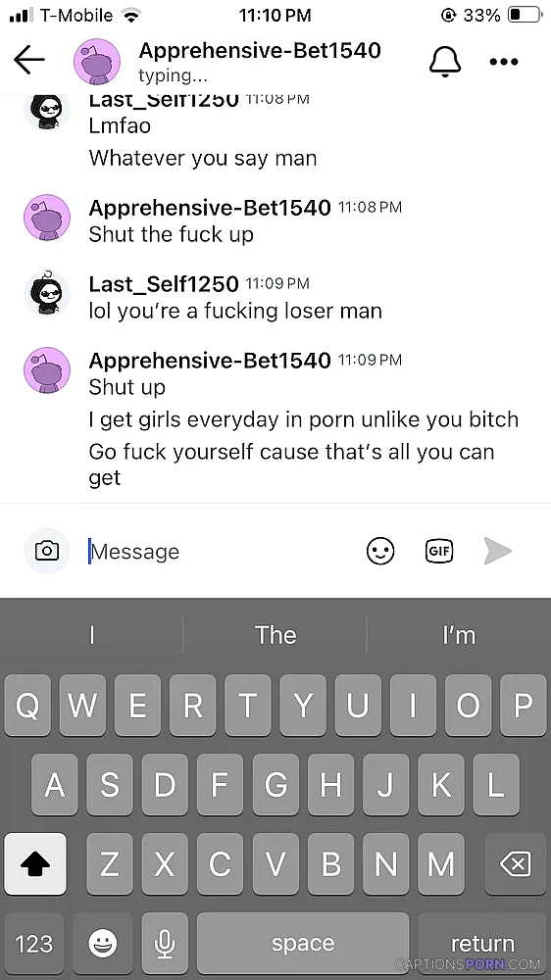The image size is (551, 980).
Task: Tap the microphone dictation key
Action: [165, 943]
